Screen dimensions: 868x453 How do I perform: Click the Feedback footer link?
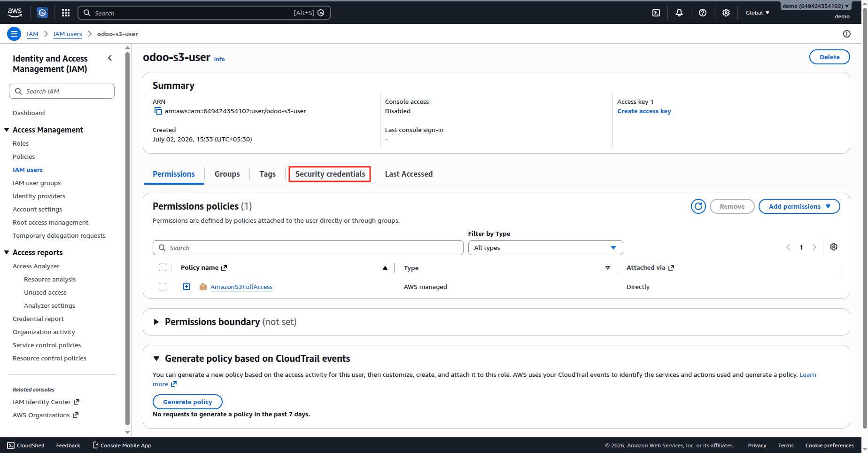pos(68,445)
